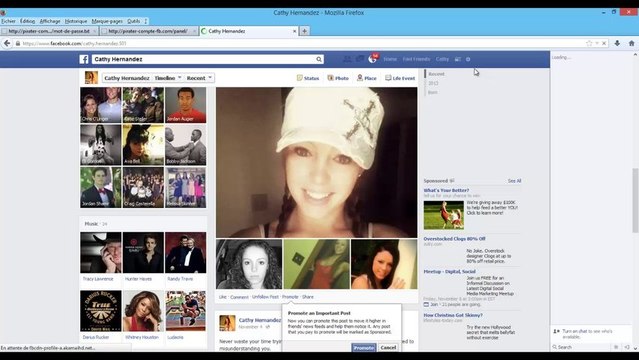The image size is (639, 360).
Task: Open the URL bar history dropdown arrow
Action: tap(597, 43)
